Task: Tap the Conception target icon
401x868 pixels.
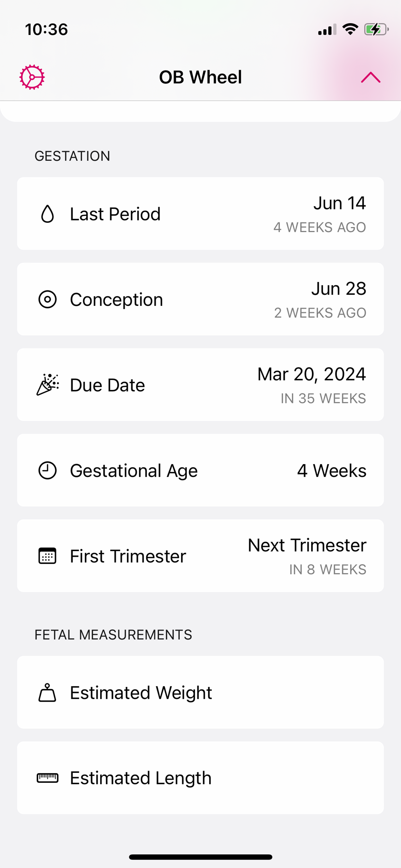Action: coord(47,299)
